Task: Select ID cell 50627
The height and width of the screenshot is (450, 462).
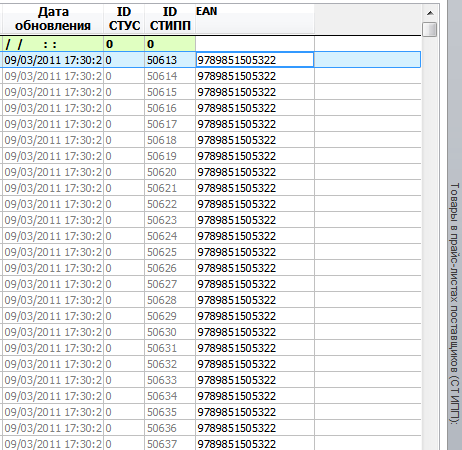Action: [170, 284]
